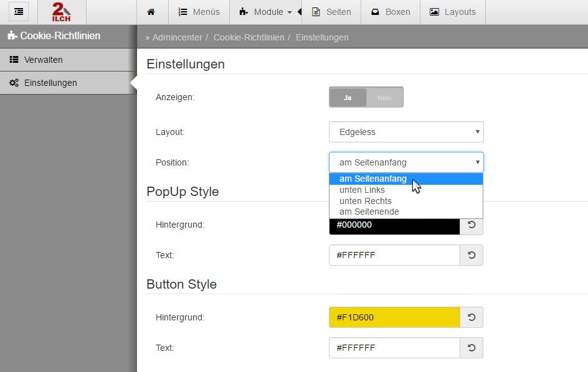Click the PopUp Style heading
The image size is (588, 372).
click(183, 192)
